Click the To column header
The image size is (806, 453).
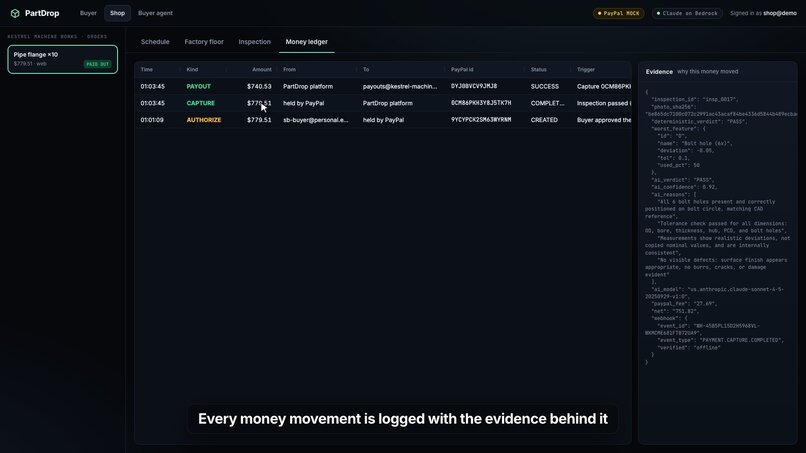click(366, 69)
